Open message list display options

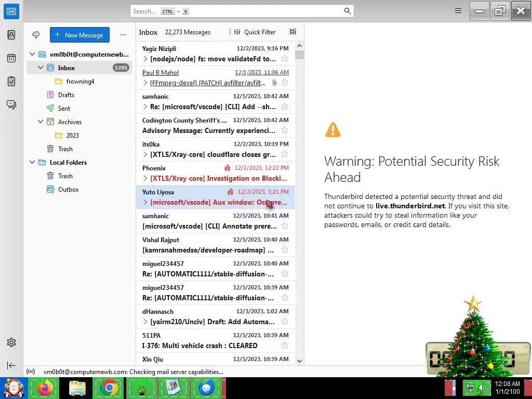(x=293, y=32)
